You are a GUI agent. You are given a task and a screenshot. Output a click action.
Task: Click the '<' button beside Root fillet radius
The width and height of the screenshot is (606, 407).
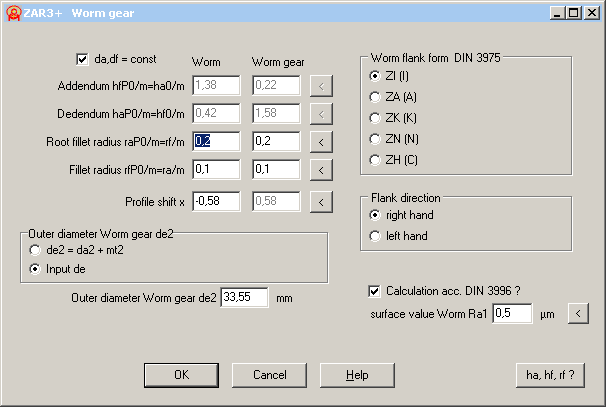point(320,141)
